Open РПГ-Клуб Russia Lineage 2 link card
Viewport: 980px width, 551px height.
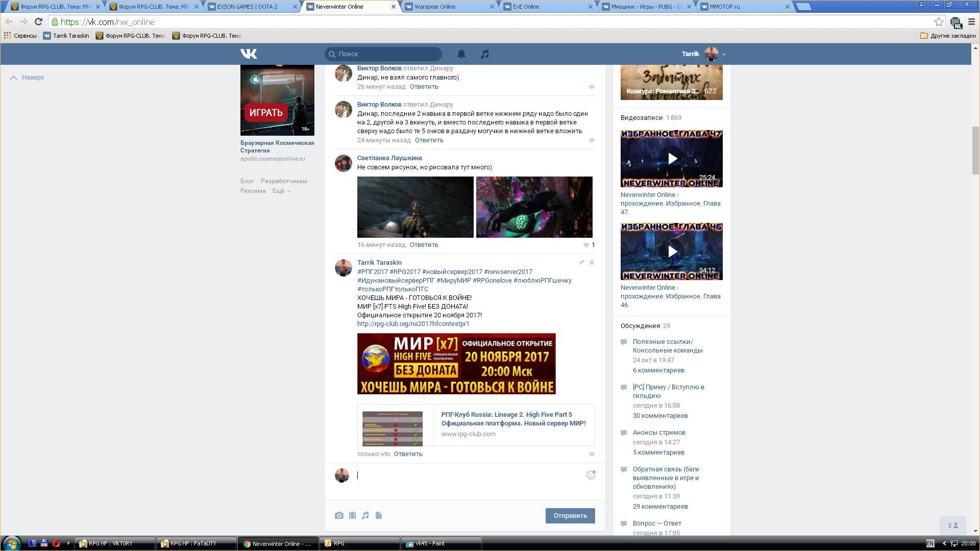(476, 425)
